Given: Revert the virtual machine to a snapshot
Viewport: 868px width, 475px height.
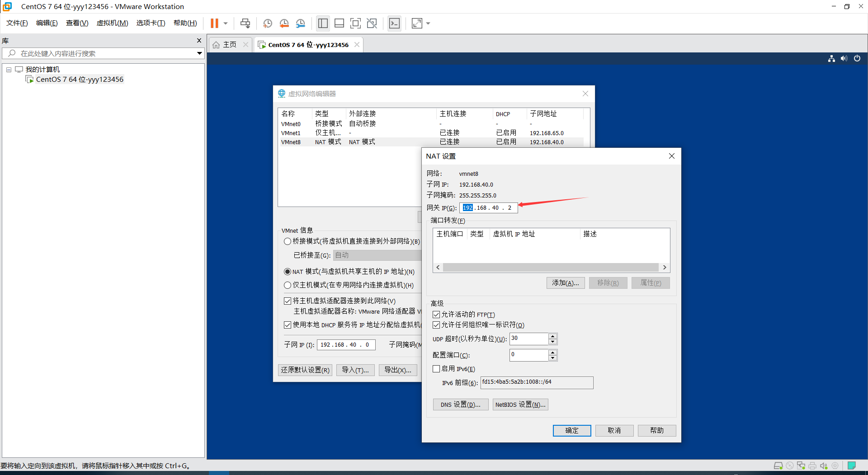Looking at the screenshot, I should (x=284, y=23).
